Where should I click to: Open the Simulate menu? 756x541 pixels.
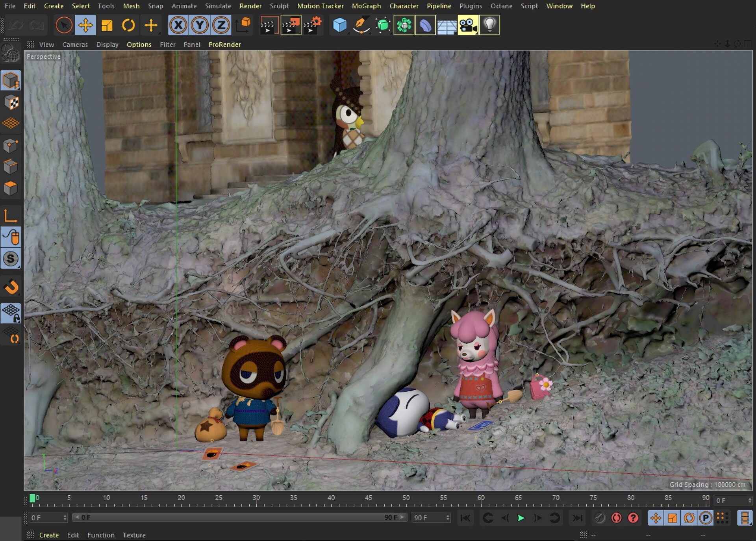click(x=218, y=6)
